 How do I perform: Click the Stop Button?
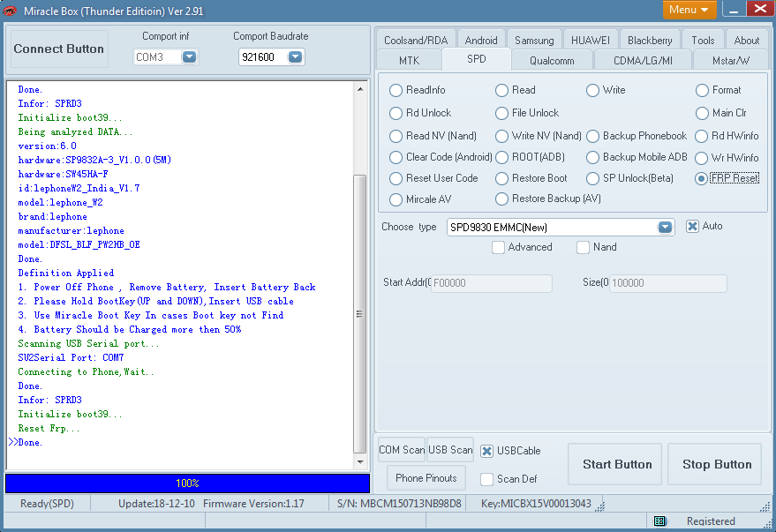(x=714, y=464)
